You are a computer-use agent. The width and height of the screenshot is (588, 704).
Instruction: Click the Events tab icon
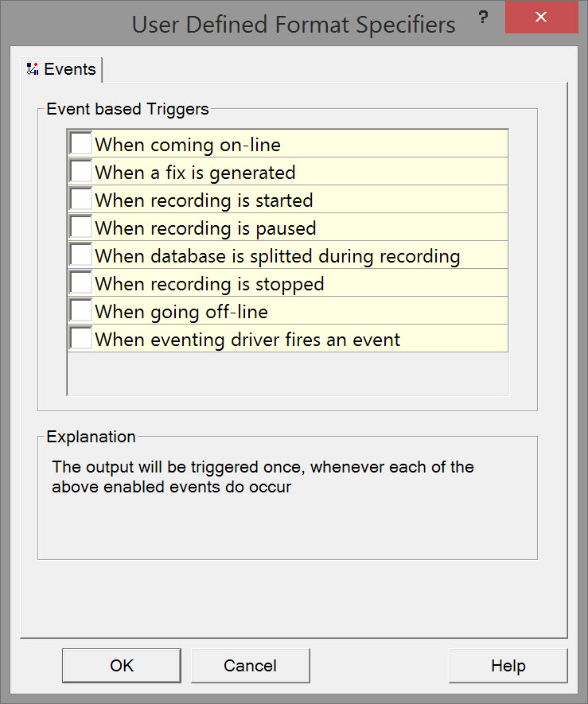point(33,69)
